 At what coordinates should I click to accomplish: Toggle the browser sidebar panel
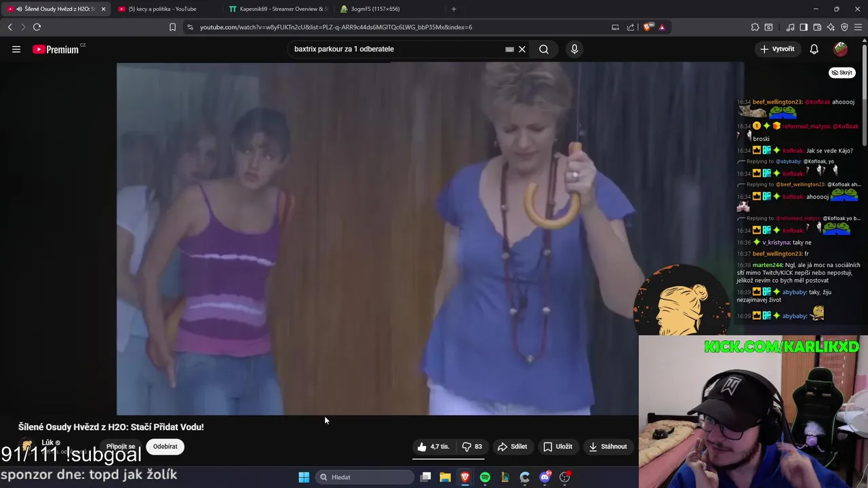tap(804, 27)
